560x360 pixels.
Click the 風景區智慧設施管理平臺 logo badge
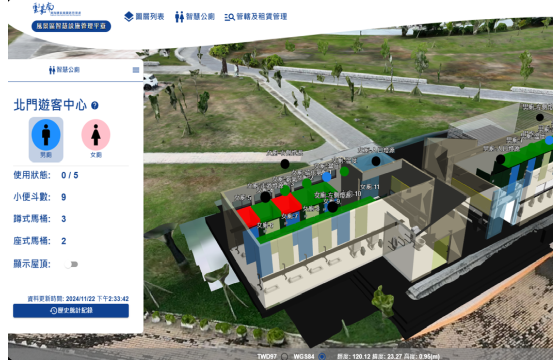[71, 26]
